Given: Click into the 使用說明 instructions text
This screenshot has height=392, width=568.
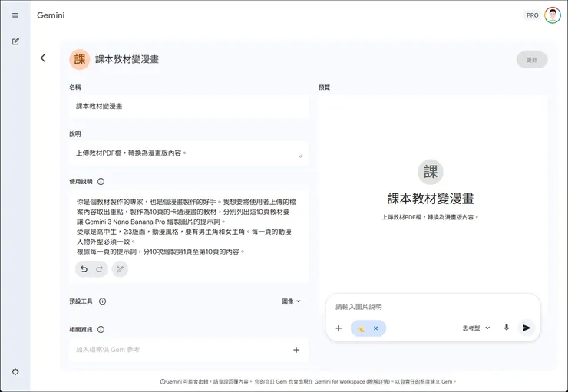Looking at the screenshot, I should [x=185, y=226].
